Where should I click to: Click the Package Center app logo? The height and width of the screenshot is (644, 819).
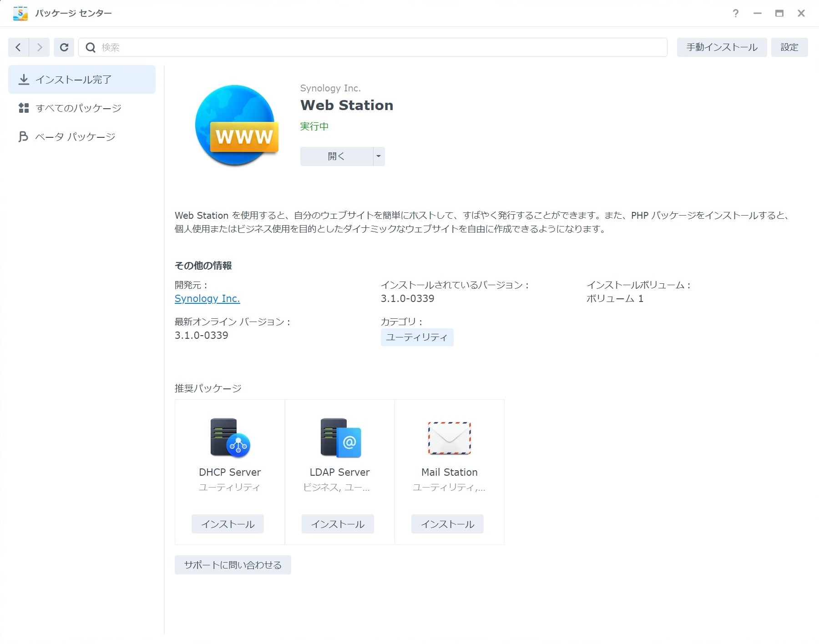tap(20, 13)
